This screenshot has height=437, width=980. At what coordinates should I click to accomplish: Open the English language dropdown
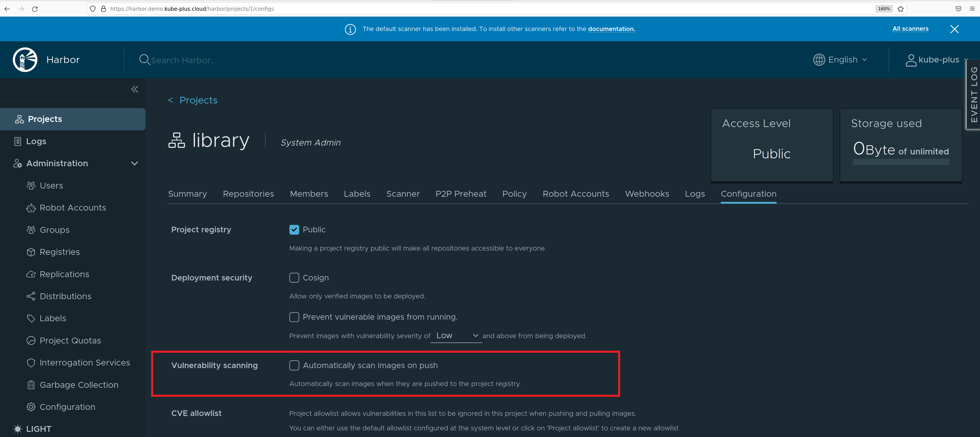(840, 60)
